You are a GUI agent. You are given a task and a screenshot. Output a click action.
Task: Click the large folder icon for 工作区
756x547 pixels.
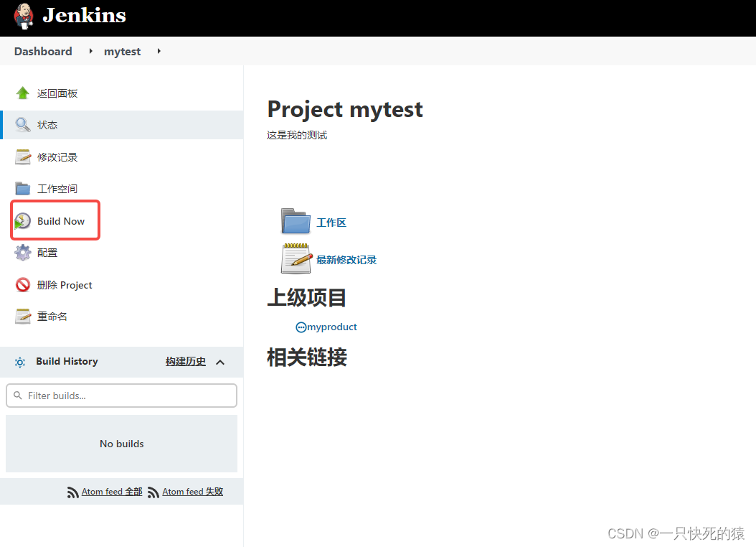click(296, 221)
